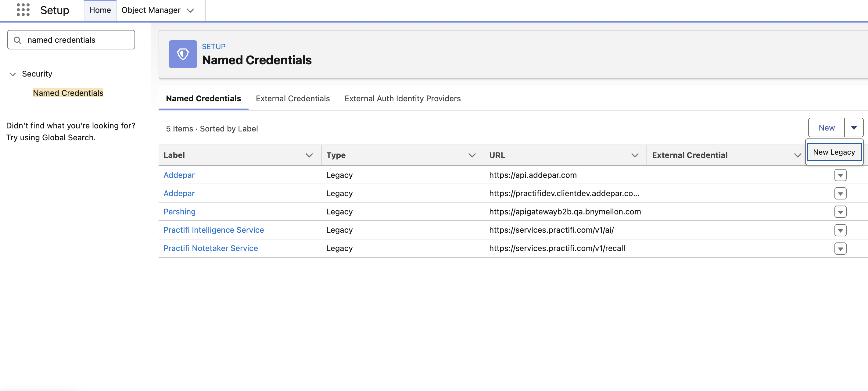Click the search magnifier icon in Quick Find
868x391 pixels.
coord(17,40)
